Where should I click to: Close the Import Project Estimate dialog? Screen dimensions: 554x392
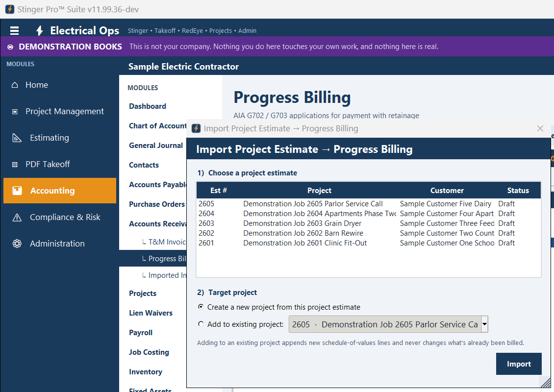(540, 128)
